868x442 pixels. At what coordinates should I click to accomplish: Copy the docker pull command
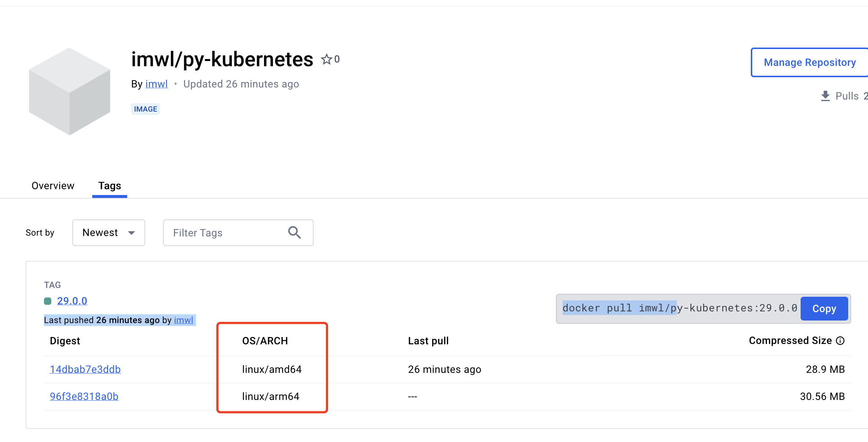[824, 308]
